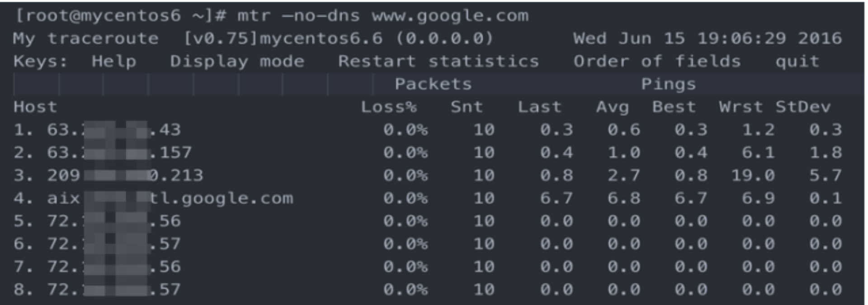Click the Snt column header
The height and width of the screenshot is (305, 868).
pos(467,107)
